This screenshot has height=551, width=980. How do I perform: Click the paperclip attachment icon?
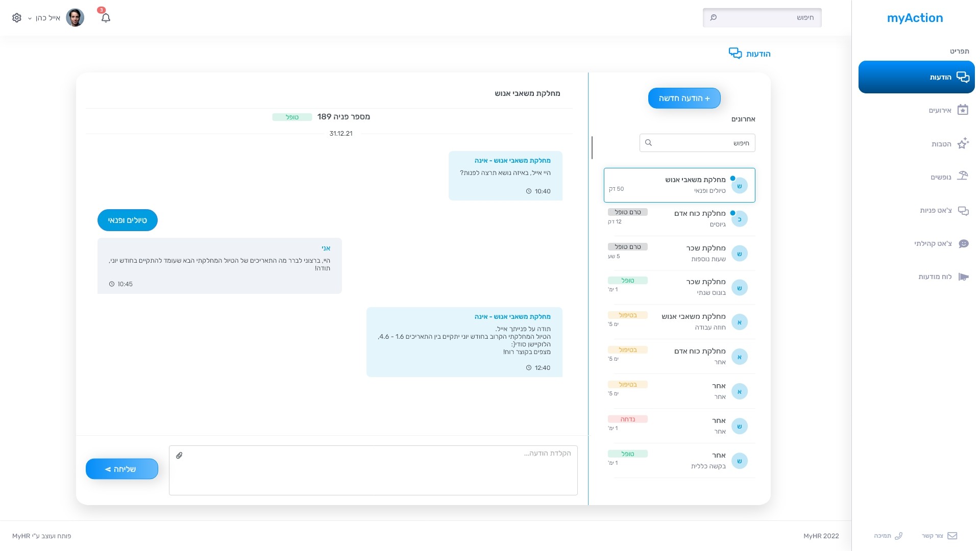(x=179, y=456)
